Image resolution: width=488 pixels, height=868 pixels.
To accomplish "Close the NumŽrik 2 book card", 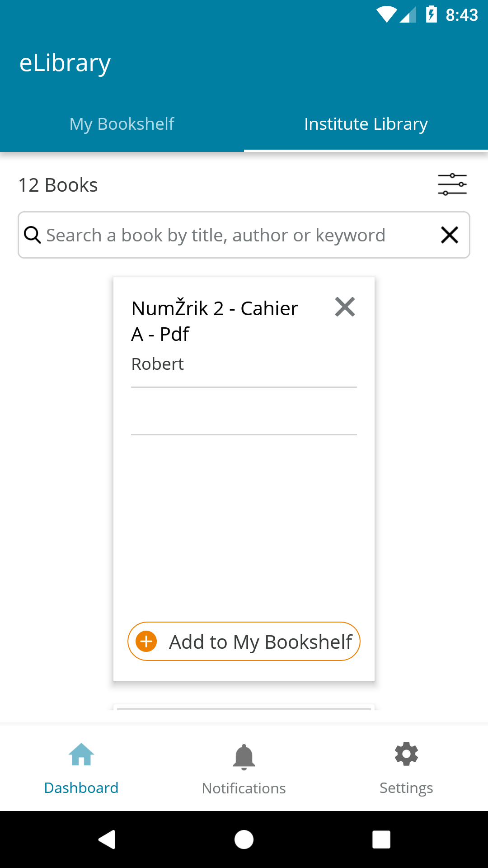I will [x=345, y=307].
